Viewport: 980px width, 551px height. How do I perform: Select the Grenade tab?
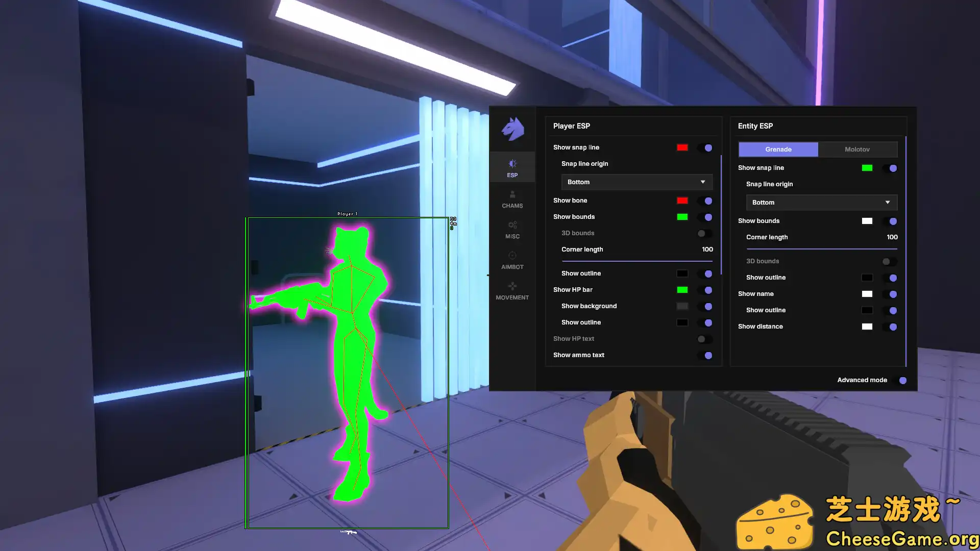(x=778, y=149)
